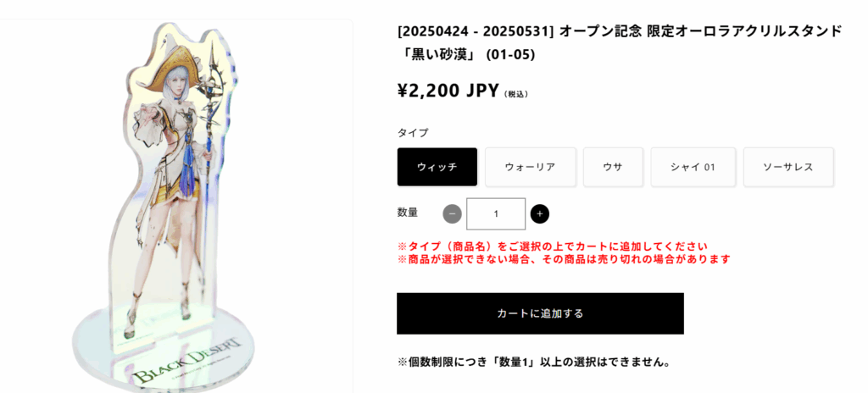
Task: Click the red タイプ（商品名）selection notice
Action: point(553,246)
